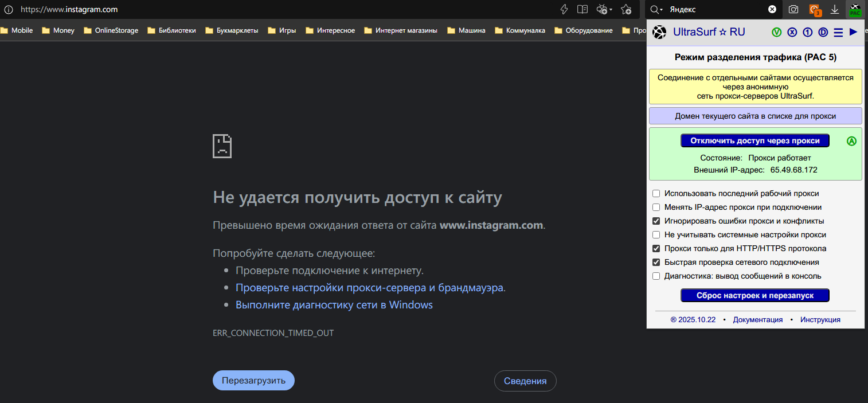Open the downloads arrow icon
Viewport: 868px width, 403px height.
[835, 9]
